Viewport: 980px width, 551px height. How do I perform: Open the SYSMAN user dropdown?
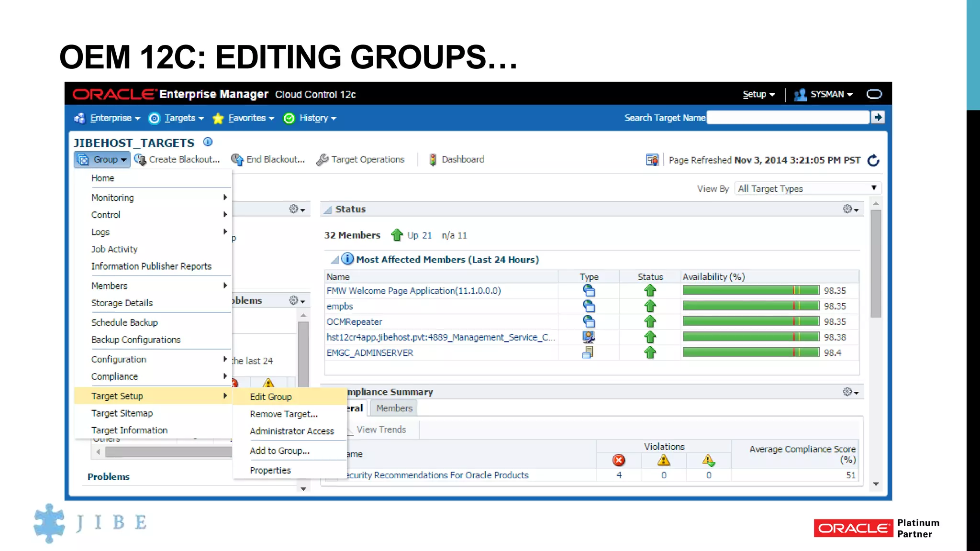831,95
